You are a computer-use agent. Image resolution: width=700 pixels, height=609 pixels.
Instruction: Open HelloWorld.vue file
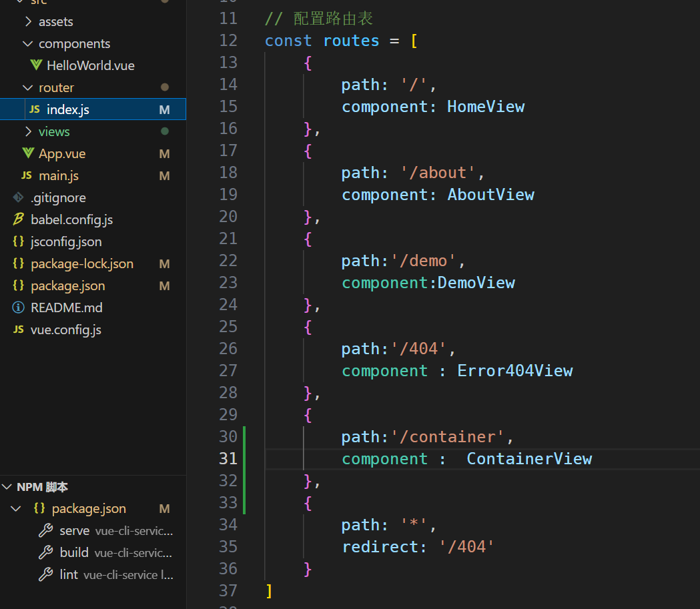click(x=91, y=65)
